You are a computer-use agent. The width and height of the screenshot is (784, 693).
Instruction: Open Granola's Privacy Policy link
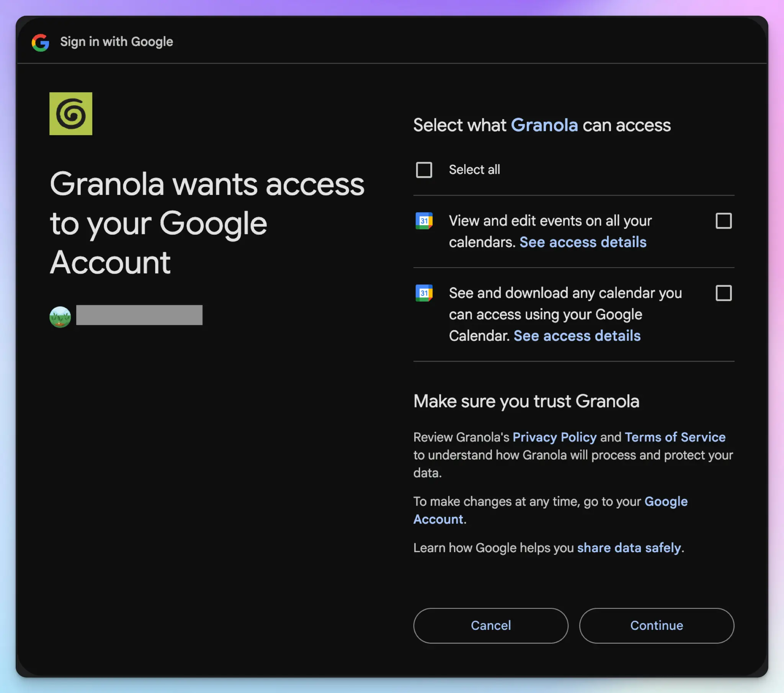pyautogui.click(x=554, y=437)
